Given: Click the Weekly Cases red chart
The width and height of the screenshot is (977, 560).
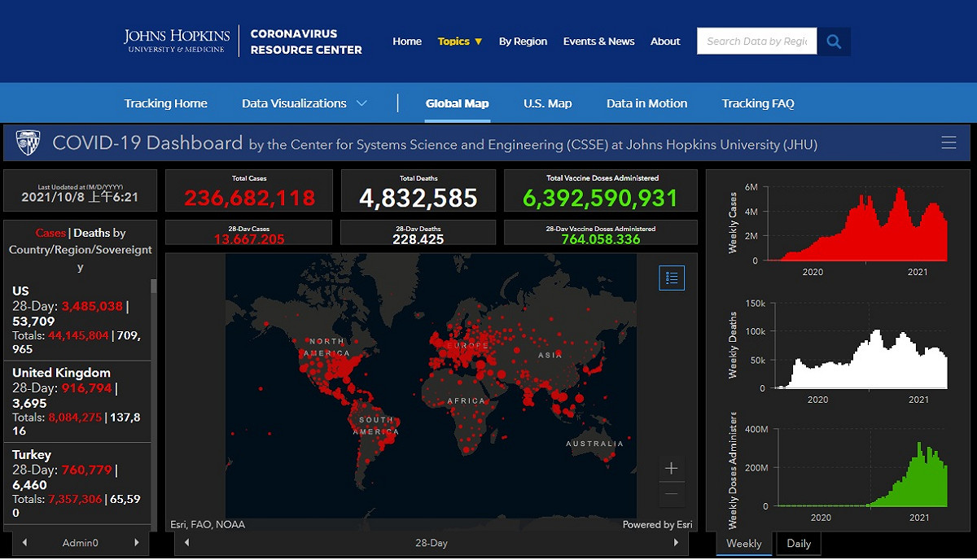Looking at the screenshot, I should pos(857,224).
